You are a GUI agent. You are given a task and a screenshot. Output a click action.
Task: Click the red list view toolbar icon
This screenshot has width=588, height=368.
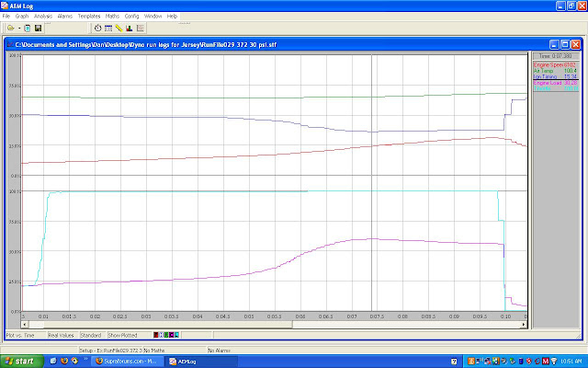140,29
